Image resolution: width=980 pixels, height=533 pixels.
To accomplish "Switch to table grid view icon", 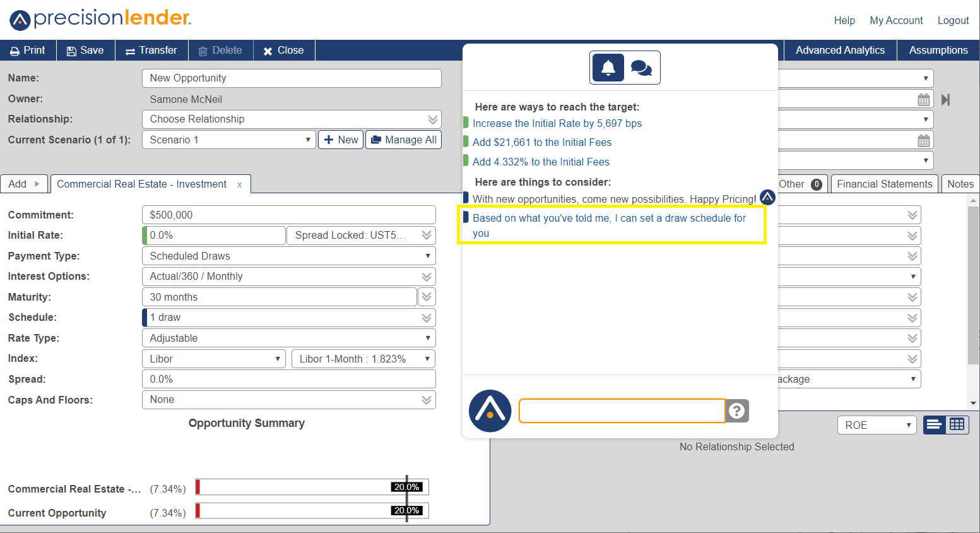I will tap(957, 425).
